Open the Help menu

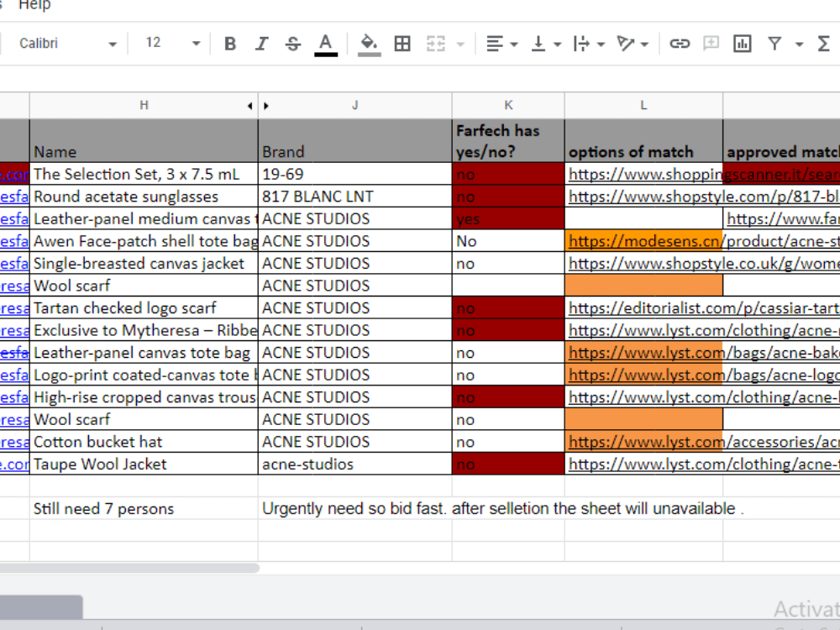coord(34,5)
